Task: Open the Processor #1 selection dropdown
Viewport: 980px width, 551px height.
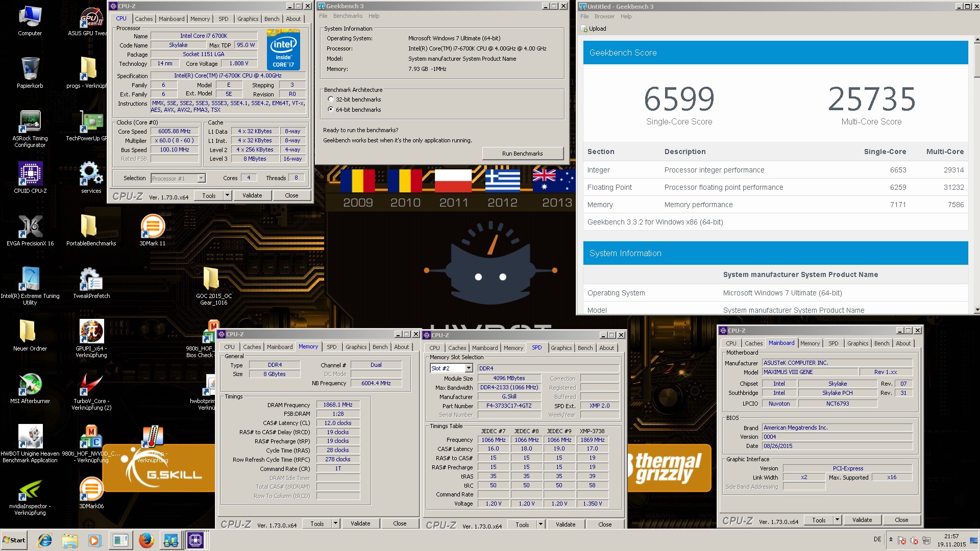Action: click(x=201, y=179)
